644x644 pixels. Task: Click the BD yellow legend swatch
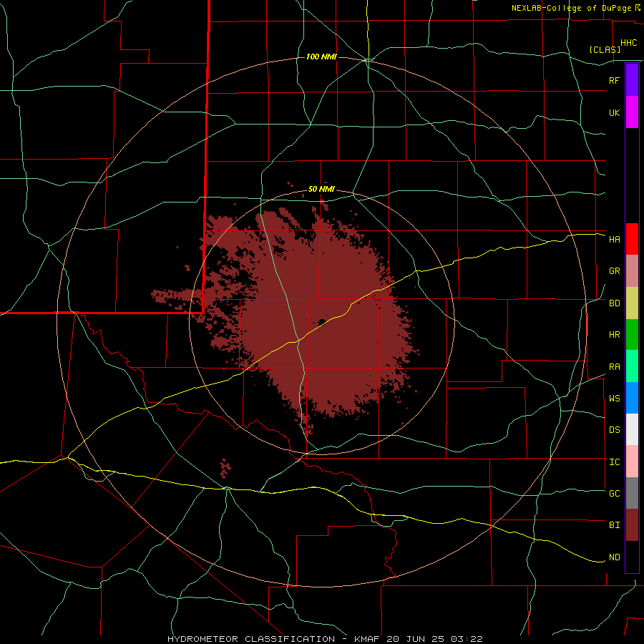coord(632,303)
